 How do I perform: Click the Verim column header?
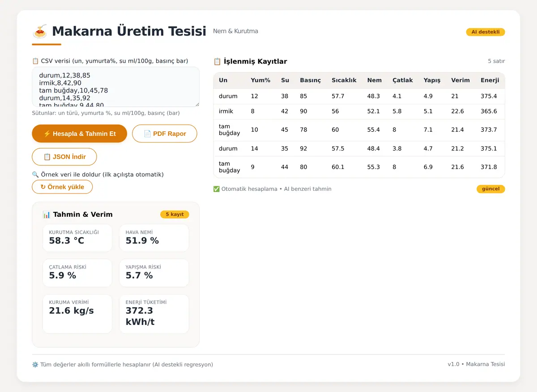tap(460, 80)
